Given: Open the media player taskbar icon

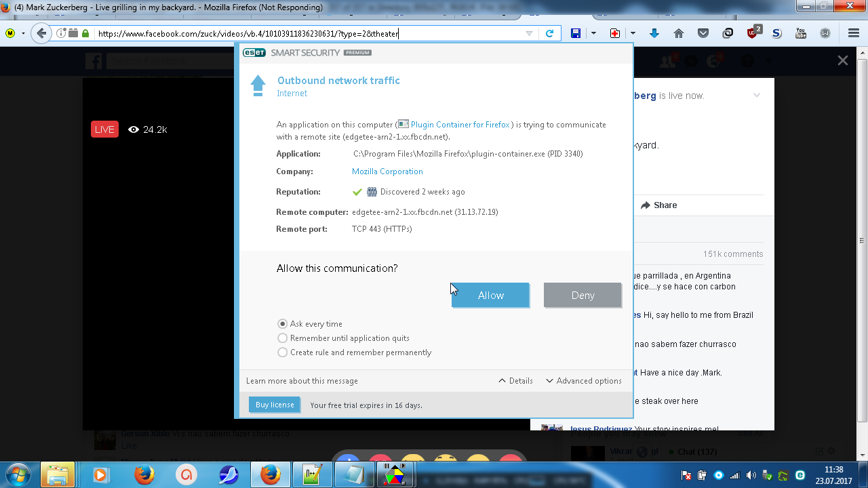Looking at the screenshot, I should (x=100, y=475).
